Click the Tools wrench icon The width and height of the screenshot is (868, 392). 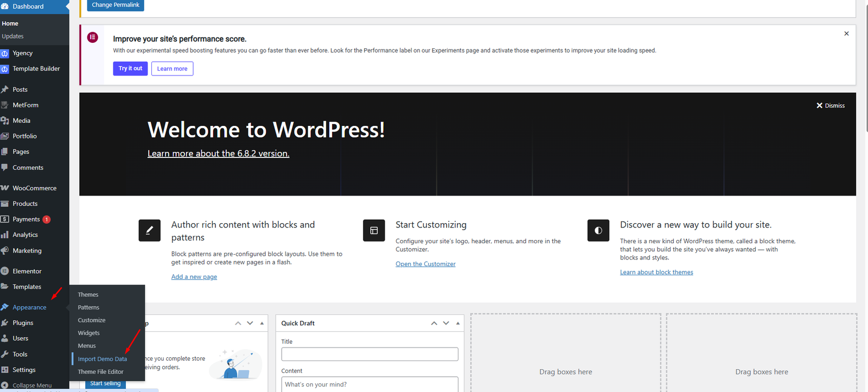(5, 355)
